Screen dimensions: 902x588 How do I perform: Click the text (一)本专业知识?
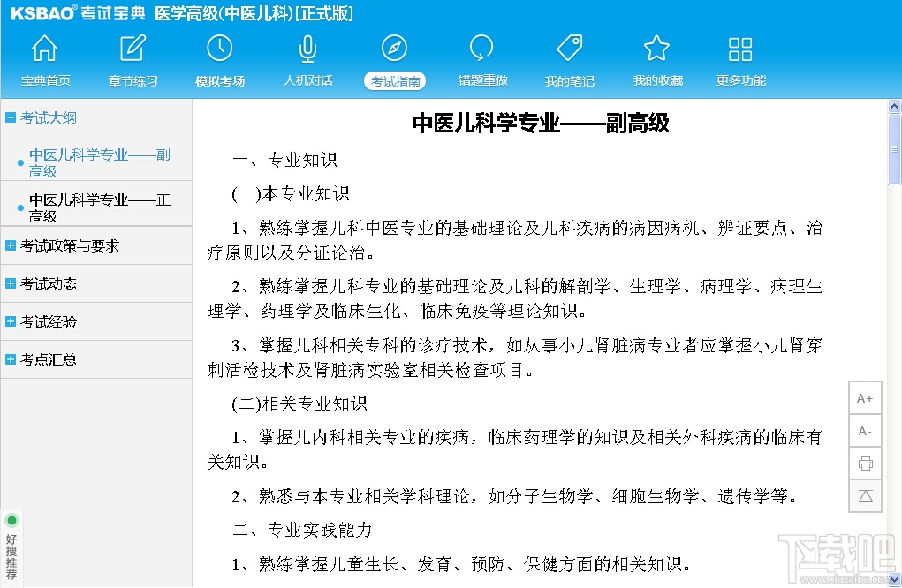[x=291, y=193]
